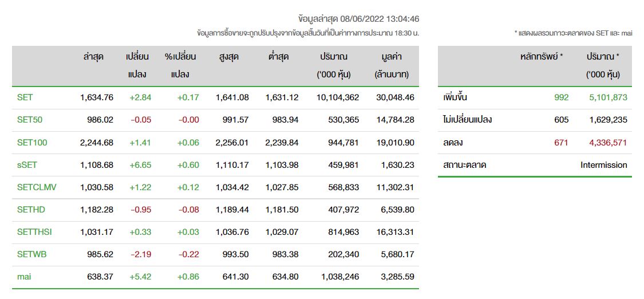This screenshot has height=299, width=644.
Task: Select the SETCLMV index link
Action: click(37, 187)
